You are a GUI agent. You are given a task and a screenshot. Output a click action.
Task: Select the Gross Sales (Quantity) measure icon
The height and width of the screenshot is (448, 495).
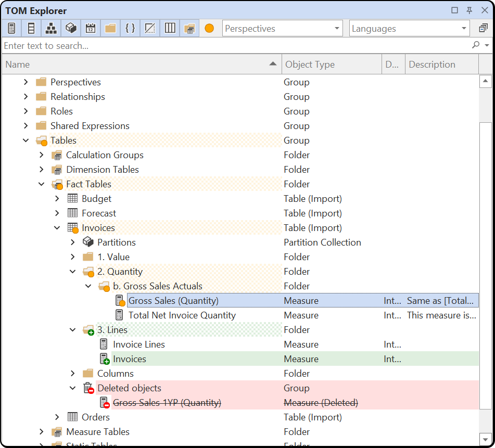(120, 301)
